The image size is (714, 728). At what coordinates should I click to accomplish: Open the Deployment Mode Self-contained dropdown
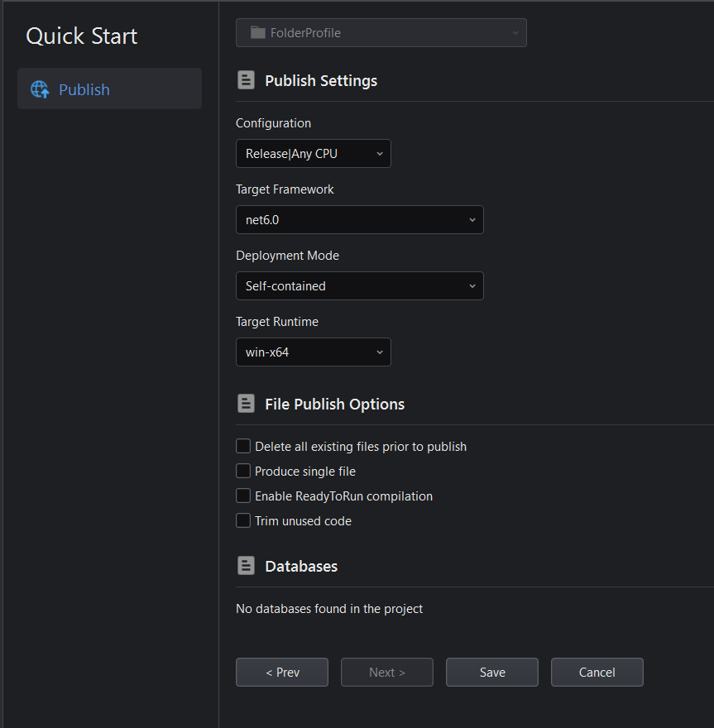tap(359, 286)
